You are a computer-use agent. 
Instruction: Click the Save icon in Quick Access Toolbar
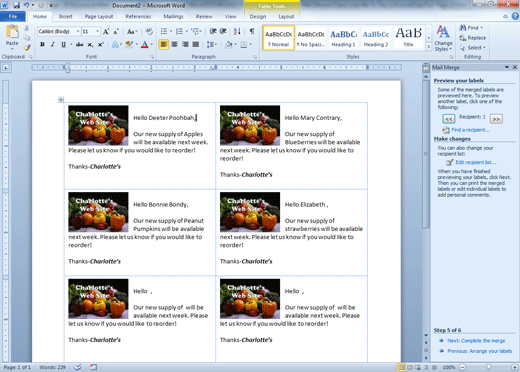coord(17,5)
